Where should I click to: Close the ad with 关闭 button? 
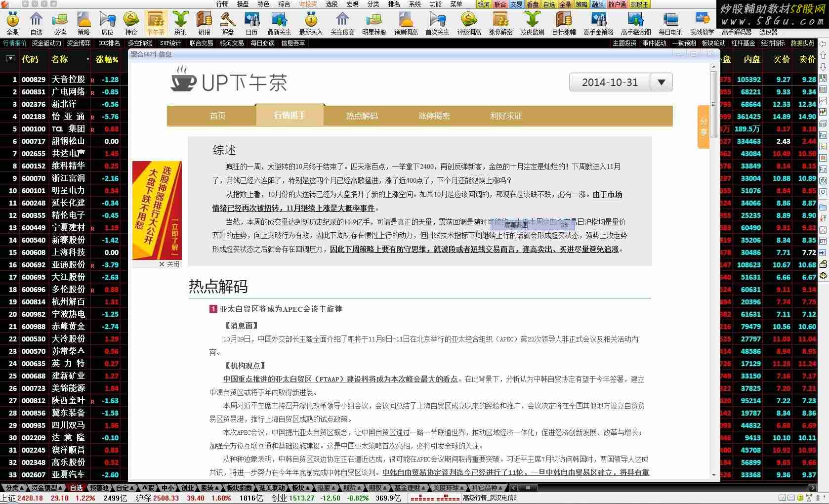169,264
